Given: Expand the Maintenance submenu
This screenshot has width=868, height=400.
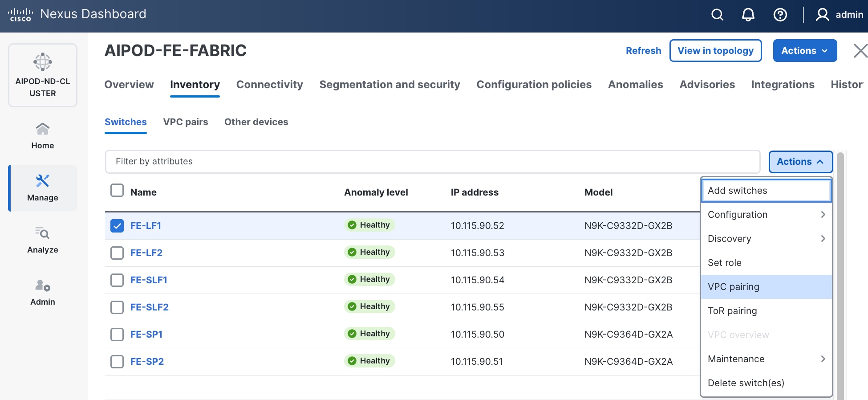Looking at the screenshot, I should 766,359.
